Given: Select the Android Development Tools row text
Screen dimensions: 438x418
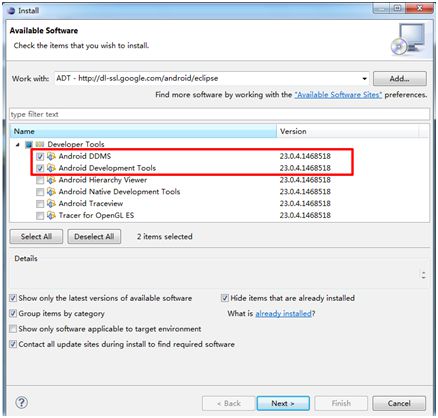Looking at the screenshot, I should point(107,168).
